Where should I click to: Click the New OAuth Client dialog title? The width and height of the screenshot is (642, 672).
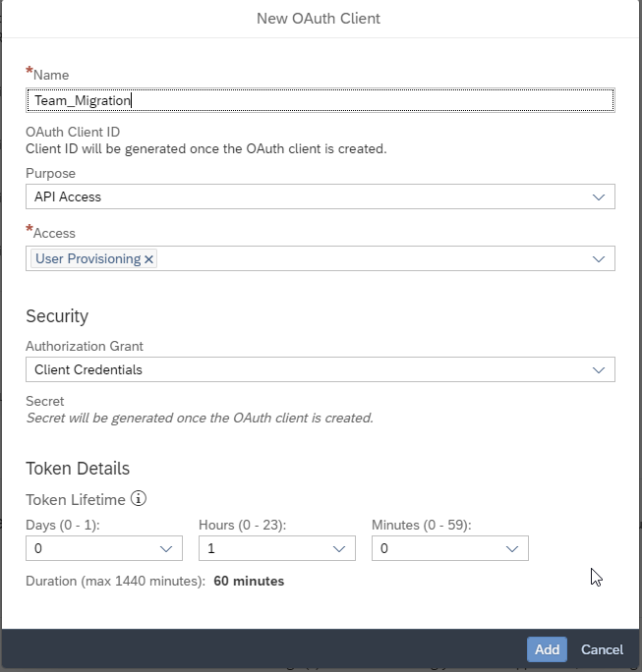[x=319, y=18]
